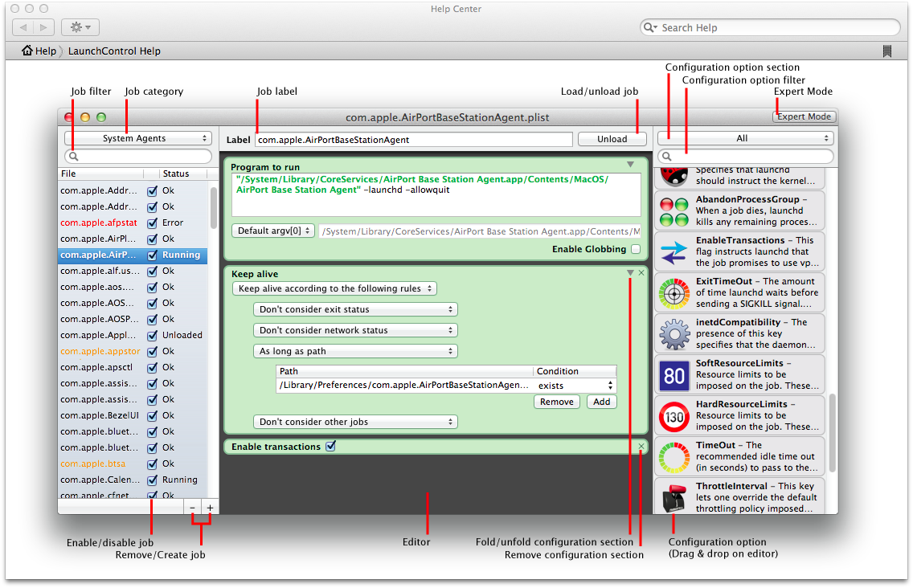913x588 pixels.
Task: Click the job filter magnifier icon
Action: pos(73,156)
